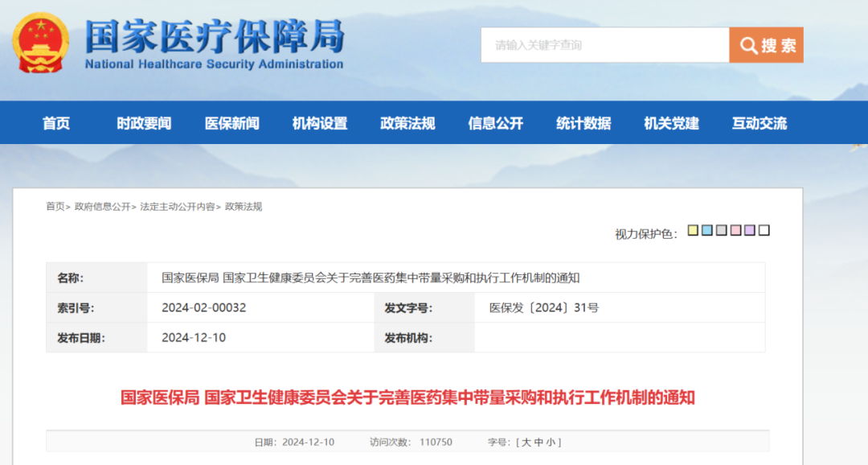868x465 pixels.
Task: Open the 机关党建 menu item
Action: coord(671,123)
